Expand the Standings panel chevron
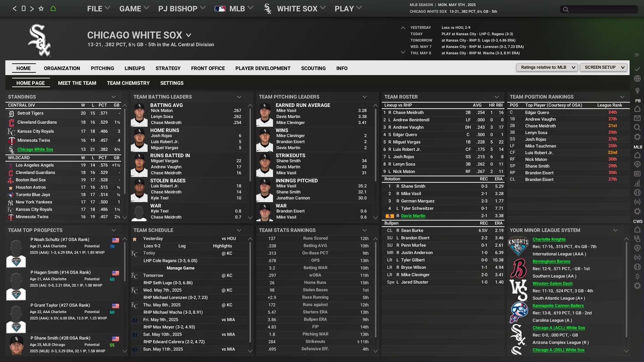This screenshot has height=362, width=644. (114, 97)
